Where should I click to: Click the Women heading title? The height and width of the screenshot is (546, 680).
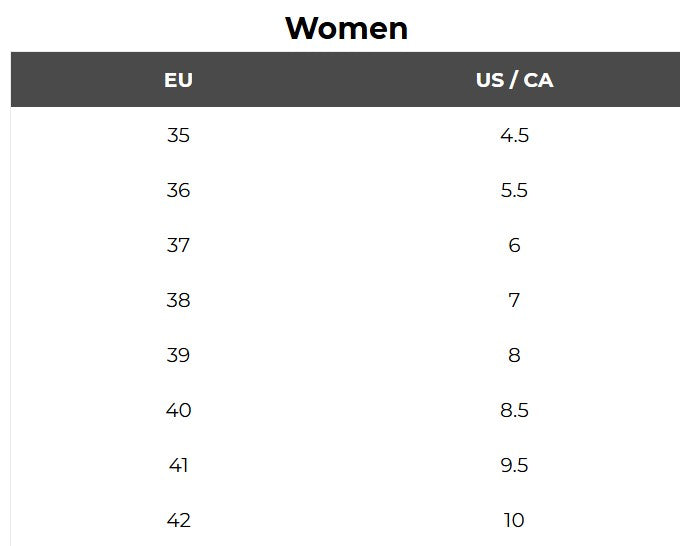(346, 28)
